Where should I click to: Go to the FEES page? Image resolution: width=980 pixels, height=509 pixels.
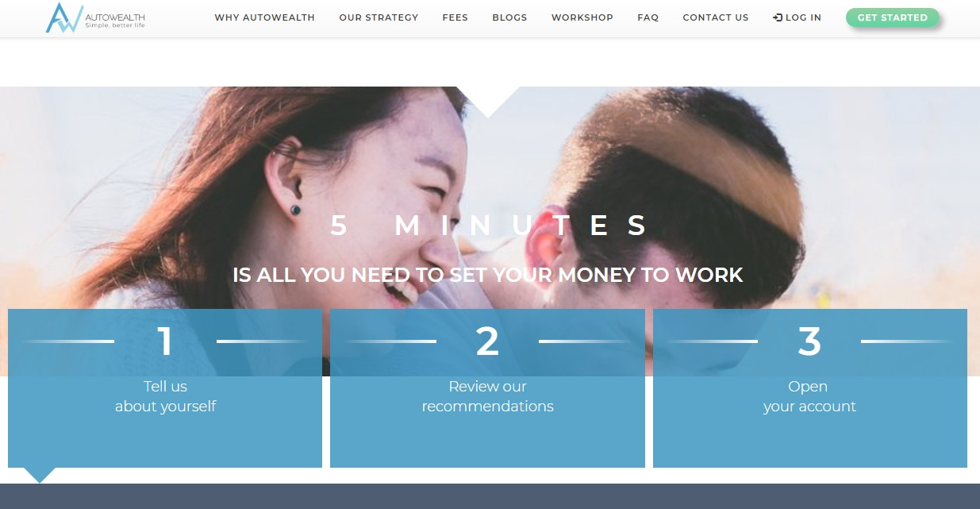[x=455, y=17]
